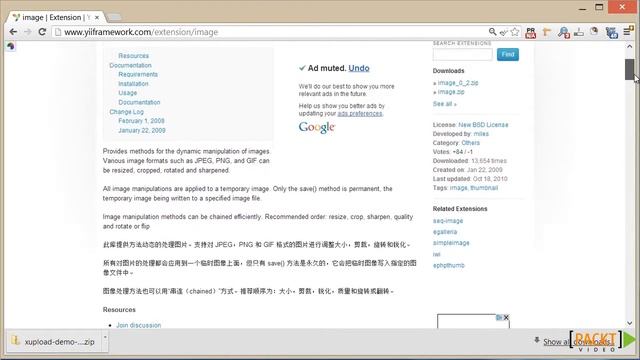Open the Join discussion link

[139, 325]
